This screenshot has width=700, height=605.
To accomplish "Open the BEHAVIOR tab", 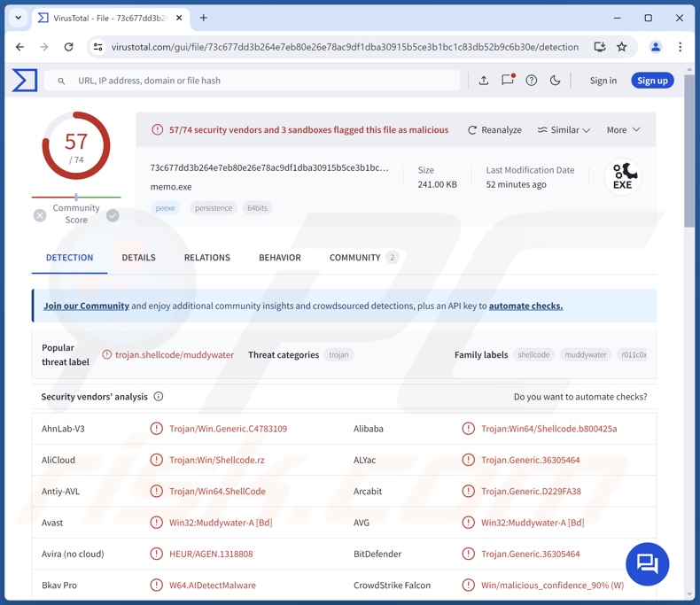I will [x=280, y=258].
